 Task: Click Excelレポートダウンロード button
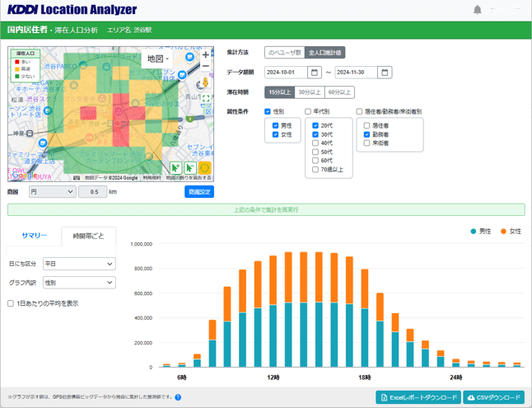tap(418, 397)
